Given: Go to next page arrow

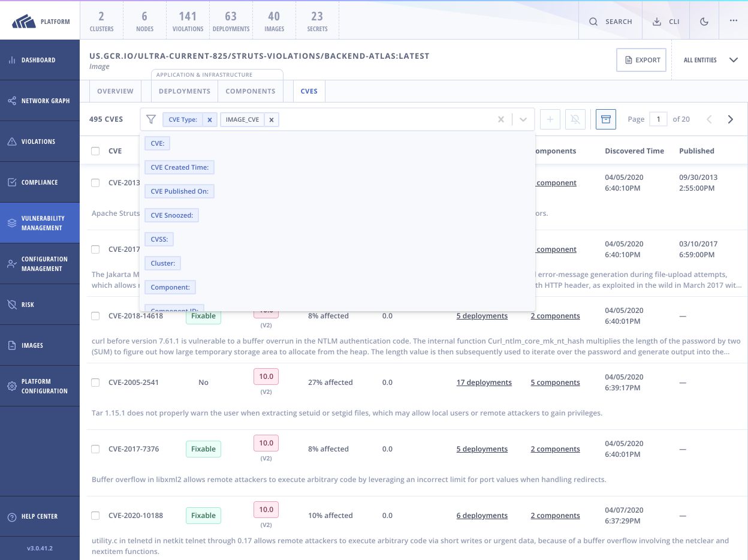Looking at the screenshot, I should [730, 119].
